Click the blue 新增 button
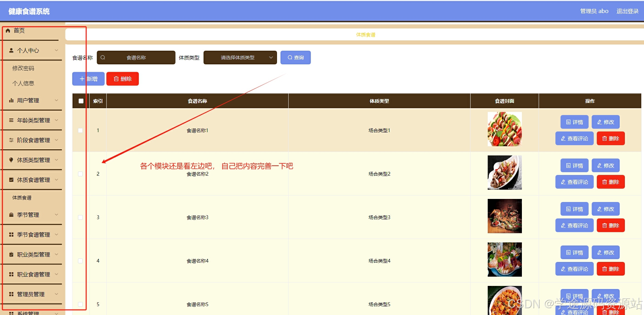 [88, 79]
